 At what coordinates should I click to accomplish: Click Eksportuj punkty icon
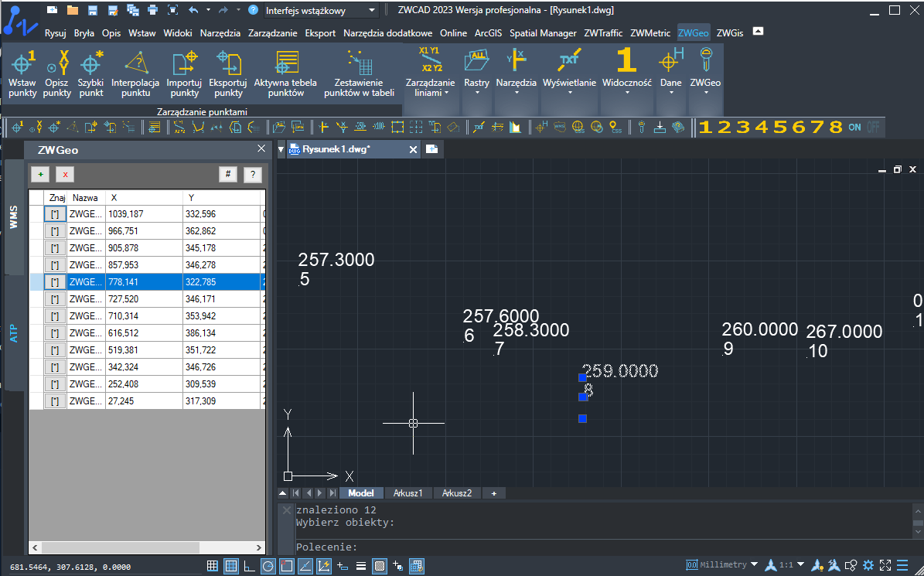tap(228, 74)
